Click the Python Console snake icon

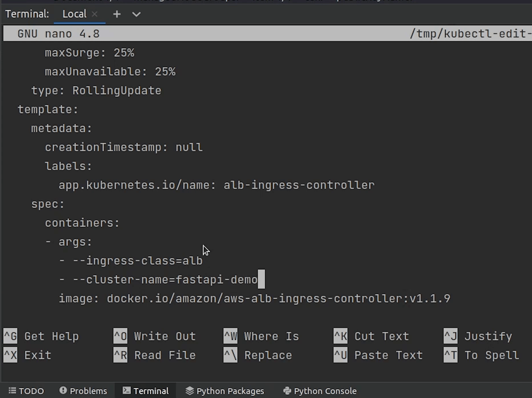click(x=287, y=391)
